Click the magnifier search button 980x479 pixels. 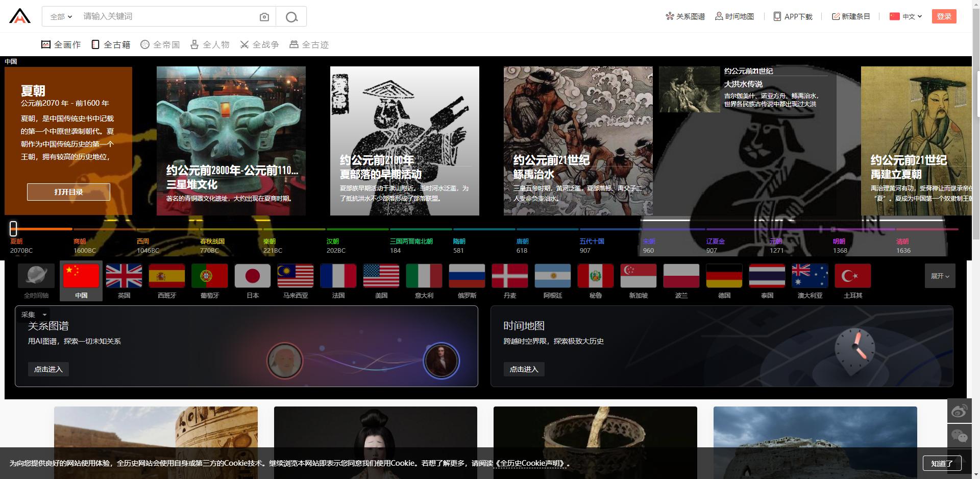click(x=291, y=17)
